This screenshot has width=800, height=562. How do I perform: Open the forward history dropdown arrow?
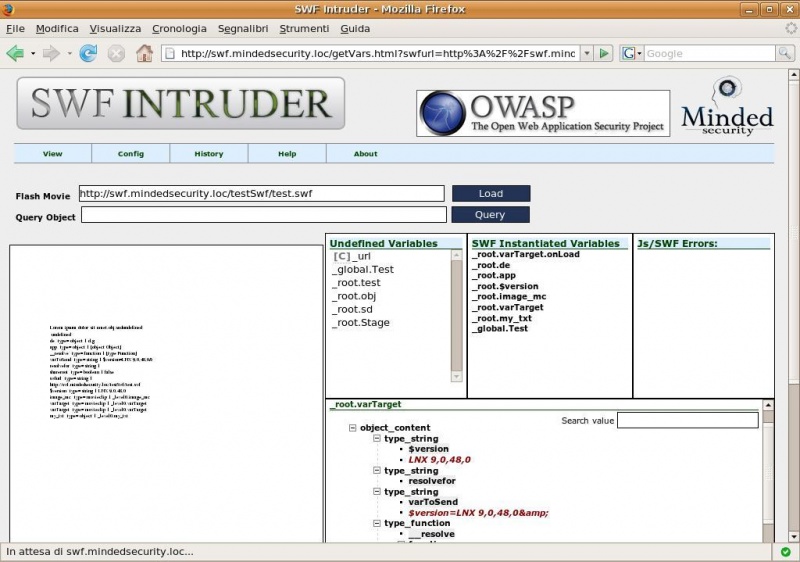(x=69, y=54)
